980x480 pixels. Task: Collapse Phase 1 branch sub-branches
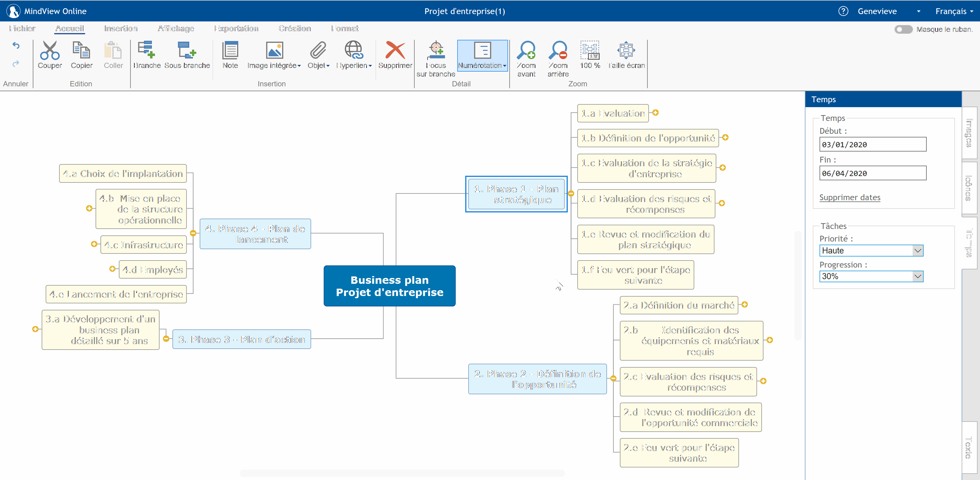(571, 193)
